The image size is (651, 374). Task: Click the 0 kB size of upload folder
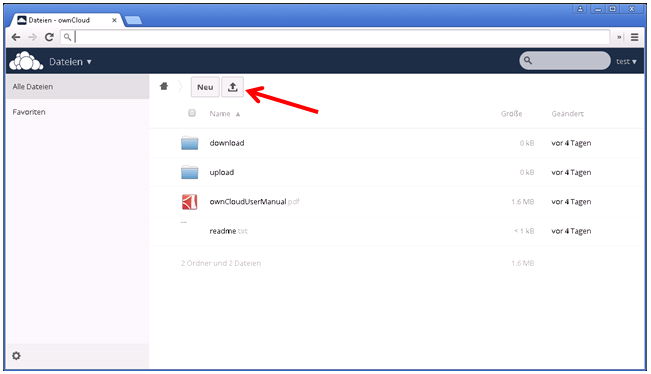(527, 172)
